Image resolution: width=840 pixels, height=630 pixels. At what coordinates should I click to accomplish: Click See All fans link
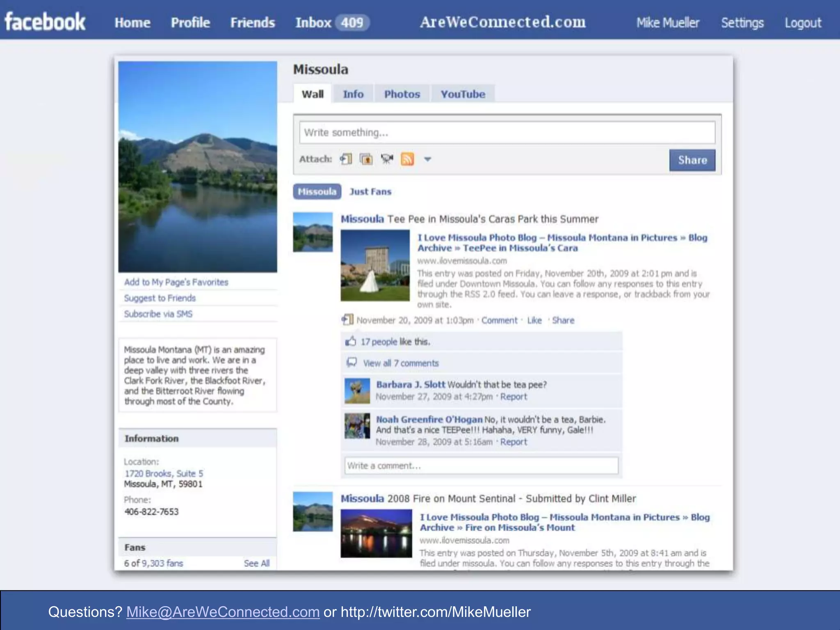click(256, 563)
